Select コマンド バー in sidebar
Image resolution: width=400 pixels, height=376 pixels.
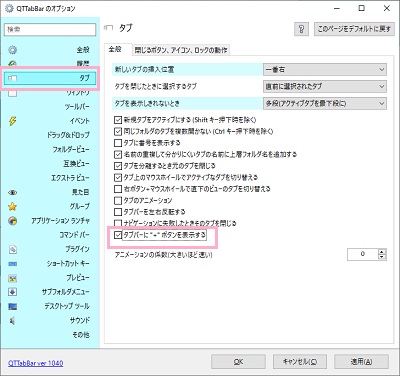[74, 235]
